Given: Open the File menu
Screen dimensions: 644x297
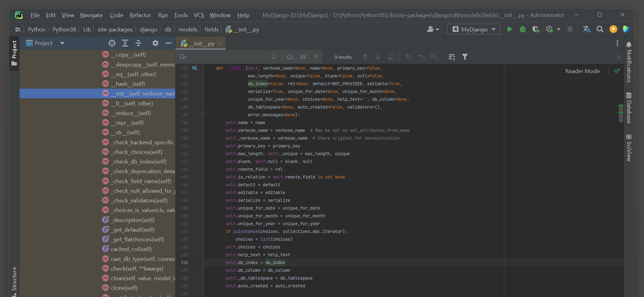Looking at the screenshot, I should coord(35,15).
